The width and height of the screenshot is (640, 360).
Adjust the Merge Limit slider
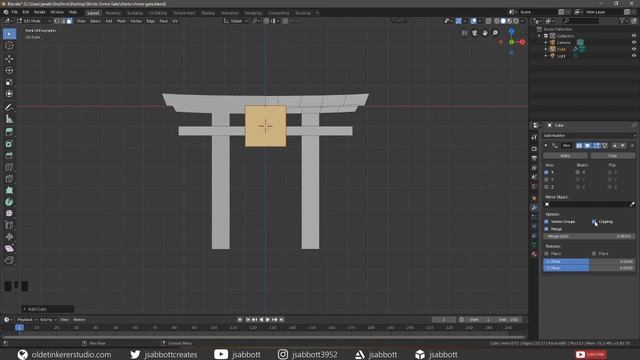589,236
